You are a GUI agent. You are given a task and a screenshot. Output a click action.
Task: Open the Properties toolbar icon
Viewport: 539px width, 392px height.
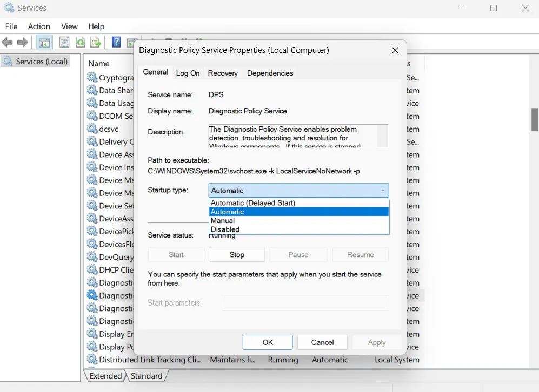pyautogui.click(x=64, y=43)
